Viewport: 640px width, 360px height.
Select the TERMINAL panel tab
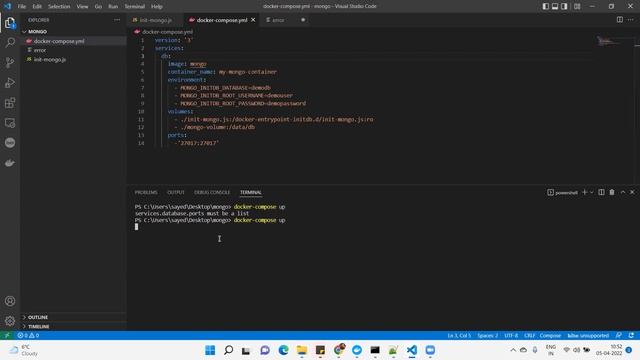[x=251, y=192]
